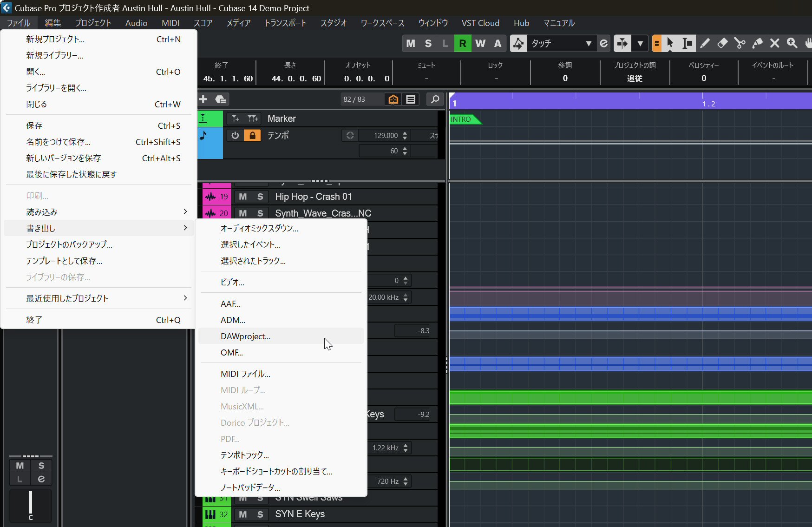
Task: Expand the 読み込み submenu
Action: click(98, 212)
